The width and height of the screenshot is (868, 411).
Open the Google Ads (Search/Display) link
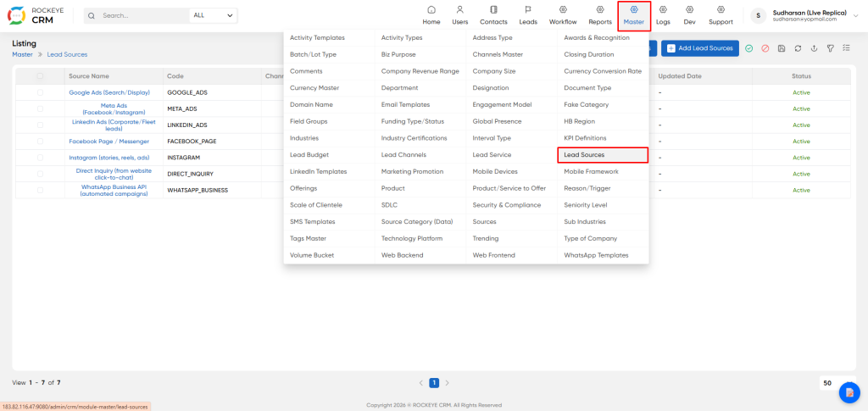pyautogui.click(x=109, y=92)
